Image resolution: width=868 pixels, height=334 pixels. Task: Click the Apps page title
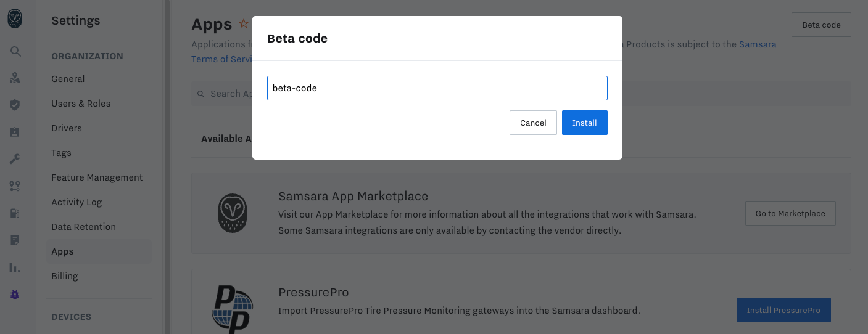(x=212, y=24)
